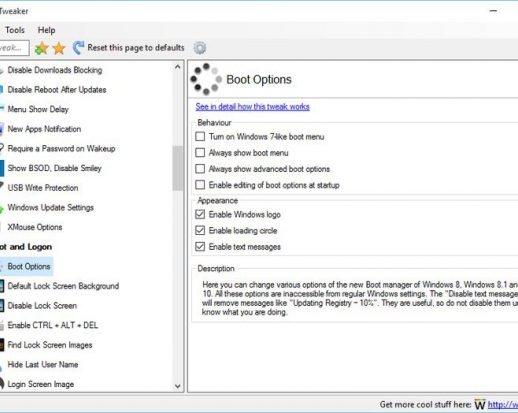Image resolution: width=518 pixels, height=413 pixels.
Task: Click the blue reset arrow icon
Action: pyautogui.click(x=78, y=48)
